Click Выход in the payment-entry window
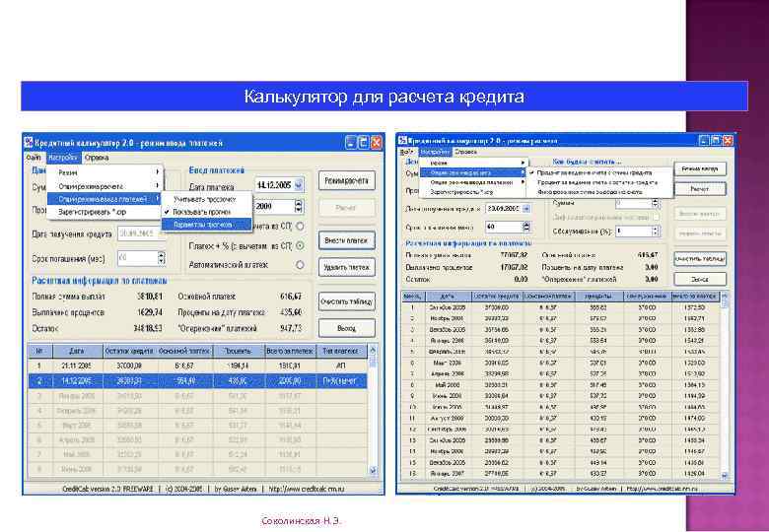This screenshot has width=769, height=532. pos(346,328)
